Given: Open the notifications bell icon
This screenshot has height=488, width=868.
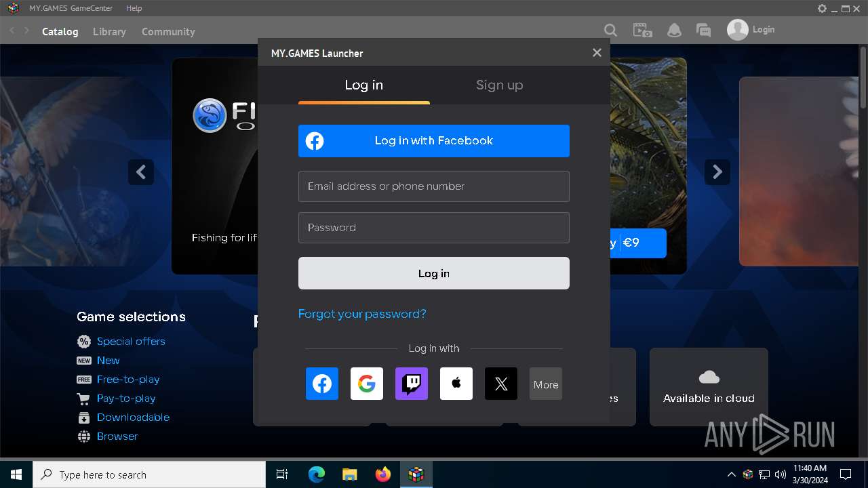Looking at the screenshot, I should click(x=674, y=30).
